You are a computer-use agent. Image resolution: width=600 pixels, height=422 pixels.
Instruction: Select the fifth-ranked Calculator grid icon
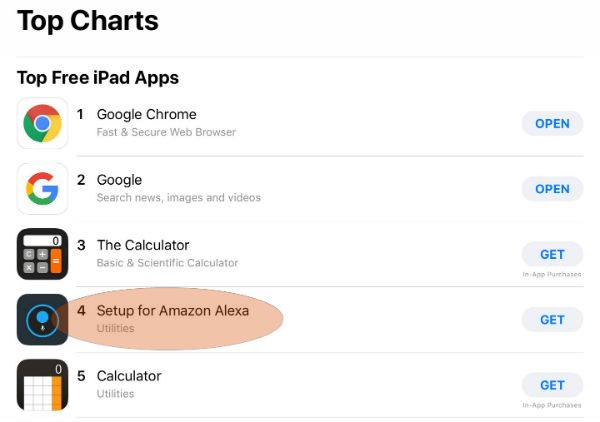(x=42, y=385)
